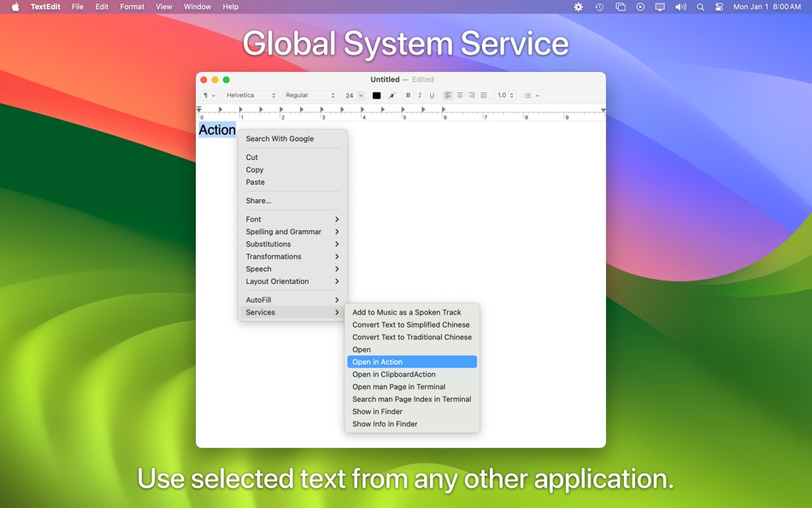Expand the Transformations submenu
Screen dimensions: 812x508
(x=292, y=257)
